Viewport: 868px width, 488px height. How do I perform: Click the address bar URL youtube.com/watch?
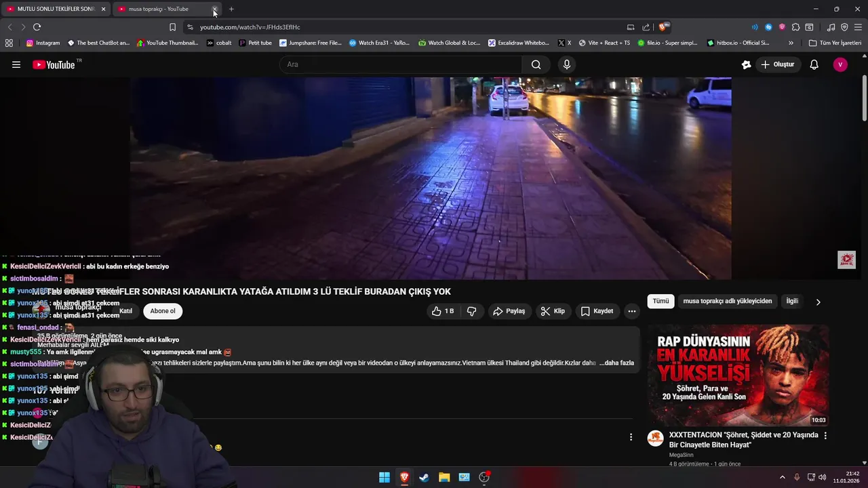point(250,27)
